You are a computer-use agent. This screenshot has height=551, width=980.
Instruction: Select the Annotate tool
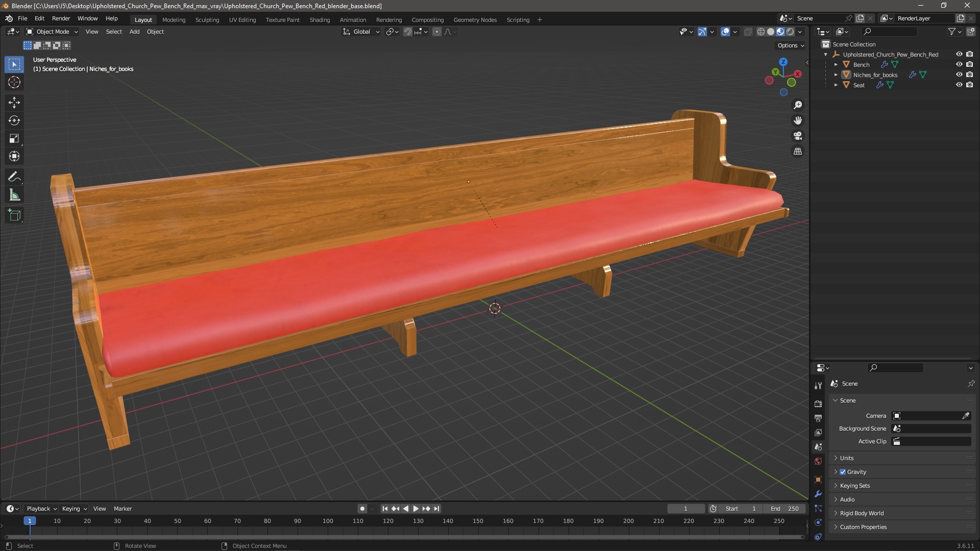(14, 177)
